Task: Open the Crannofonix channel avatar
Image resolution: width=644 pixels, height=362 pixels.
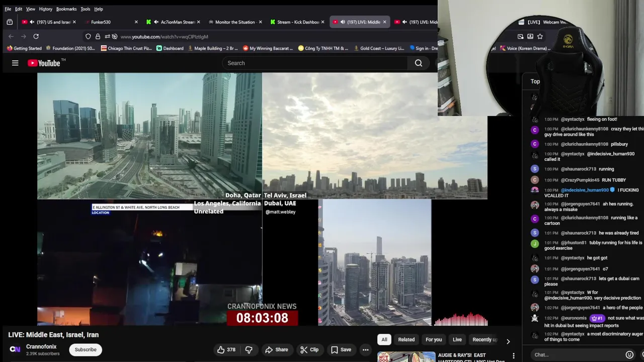Action: [15, 349]
